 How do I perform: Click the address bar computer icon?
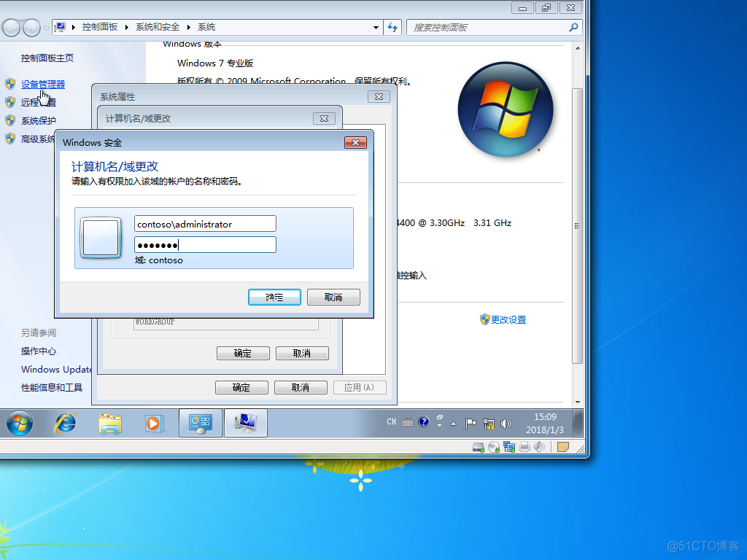(x=60, y=27)
